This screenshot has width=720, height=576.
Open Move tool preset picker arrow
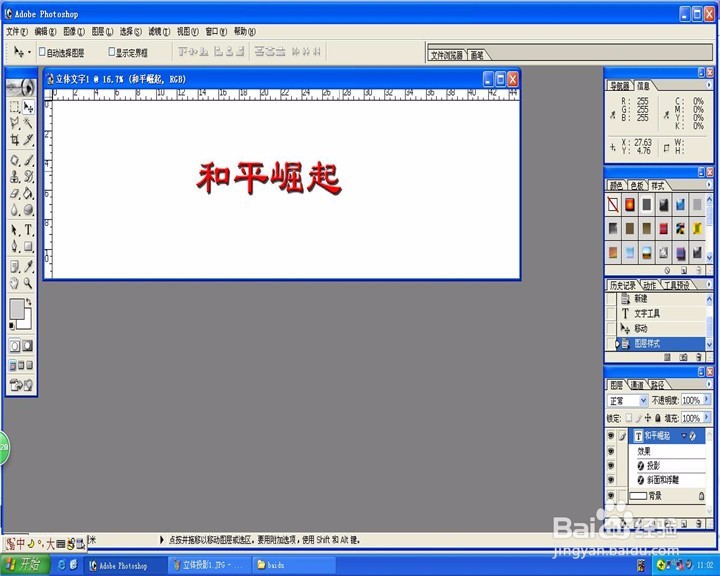coord(29,52)
